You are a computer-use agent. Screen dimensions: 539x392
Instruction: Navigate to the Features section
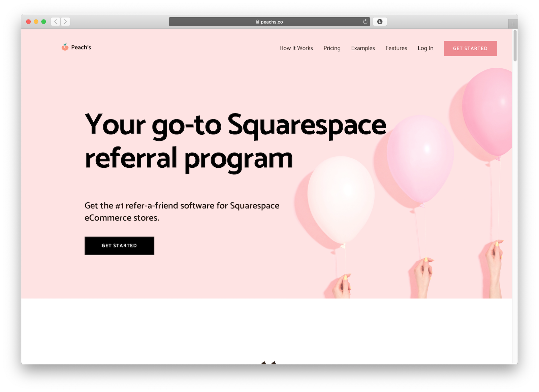click(396, 48)
